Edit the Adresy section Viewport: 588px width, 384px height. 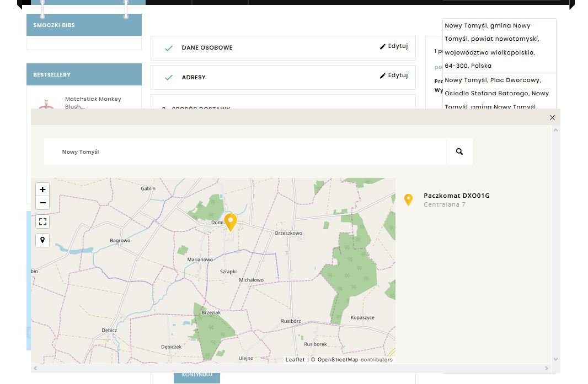coord(394,75)
